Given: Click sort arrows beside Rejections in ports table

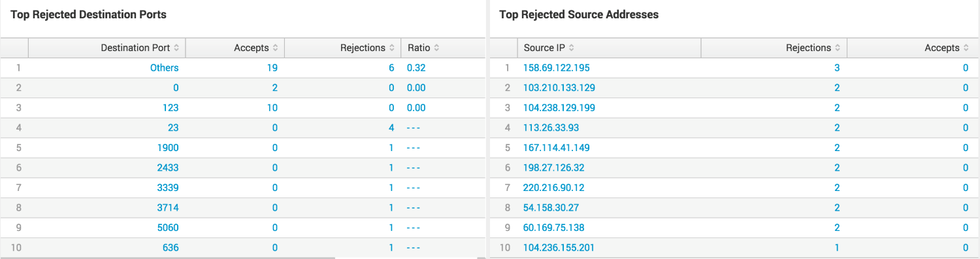Looking at the screenshot, I should (x=391, y=48).
